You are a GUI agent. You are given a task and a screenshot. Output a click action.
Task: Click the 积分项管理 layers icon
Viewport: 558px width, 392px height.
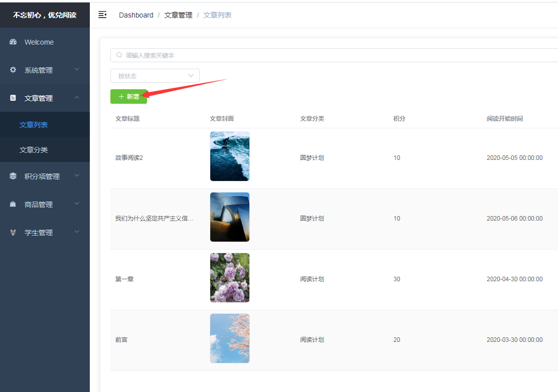pos(13,176)
